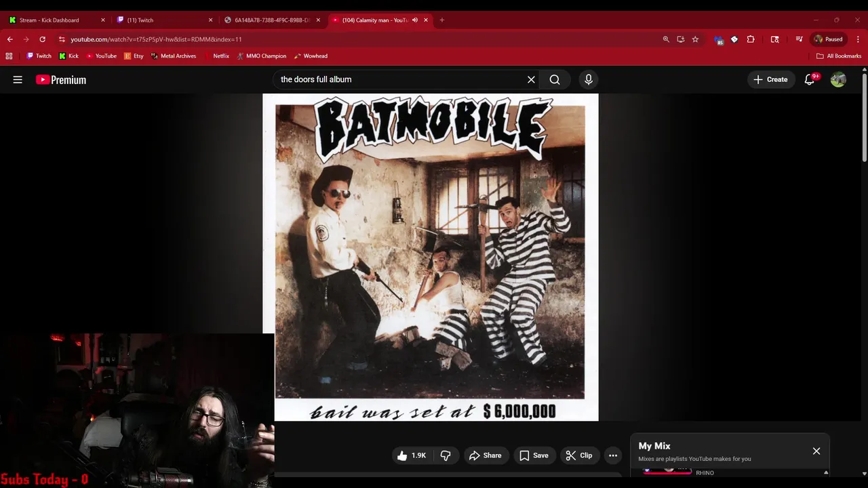Switch to the 6A148A7B tab
The image size is (868, 488).
(271, 20)
